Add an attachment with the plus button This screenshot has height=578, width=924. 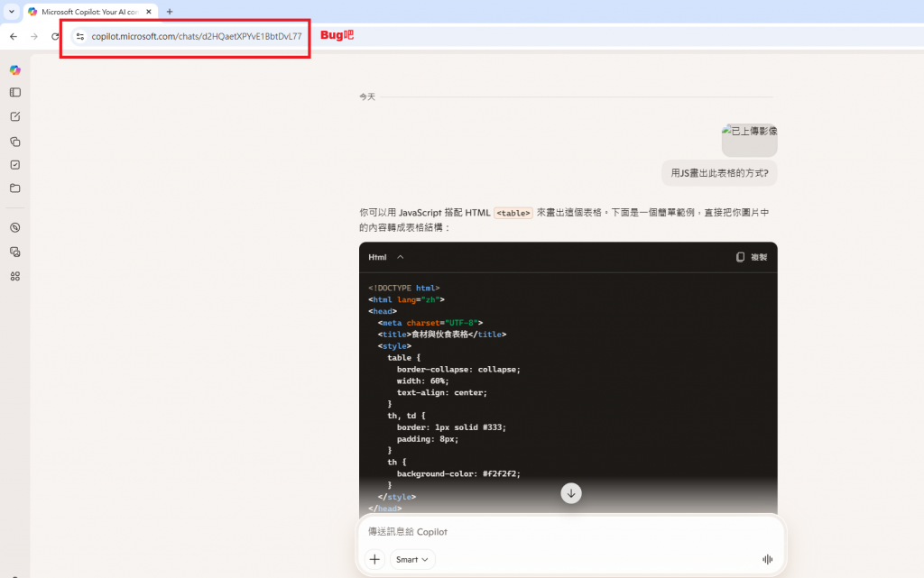(x=374, y=559)
